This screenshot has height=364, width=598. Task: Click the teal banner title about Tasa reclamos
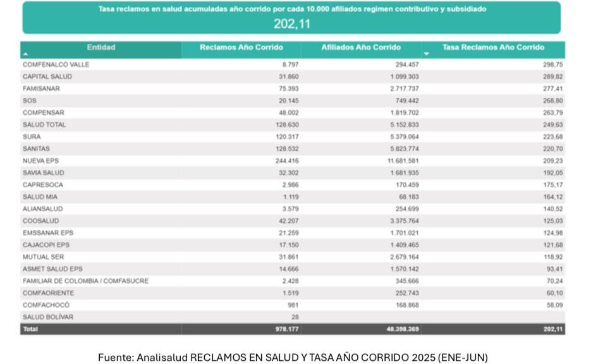click(x=291, y=9)
